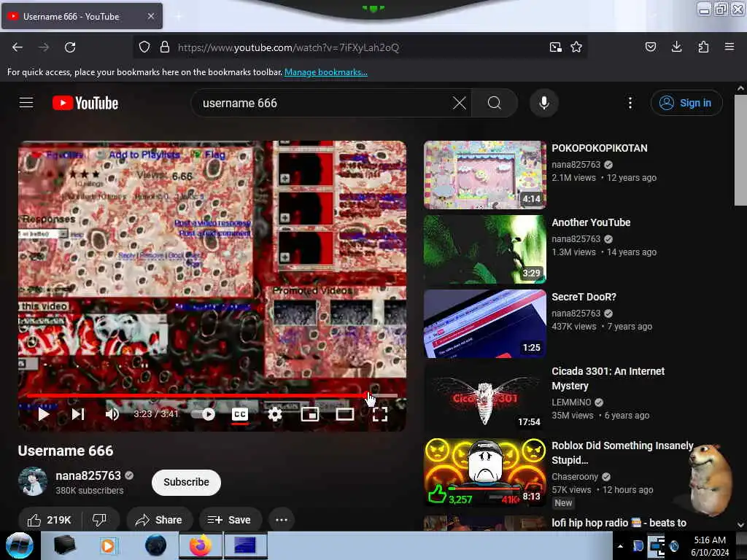Image resolution: width=747 pixels, height=560 pixels.
Task: Open POKOPOKOPIKOTAN video thumbnail
Action: click(485, 175)
